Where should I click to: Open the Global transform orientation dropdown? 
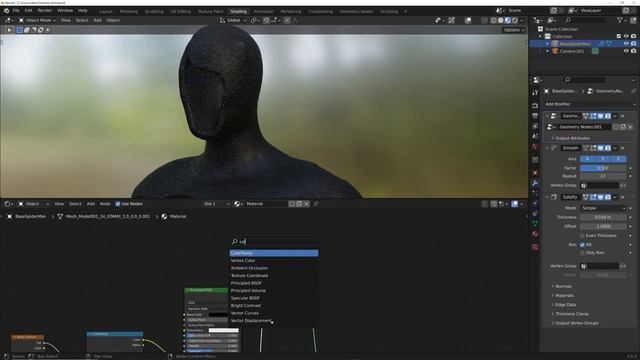coord(233,20)
